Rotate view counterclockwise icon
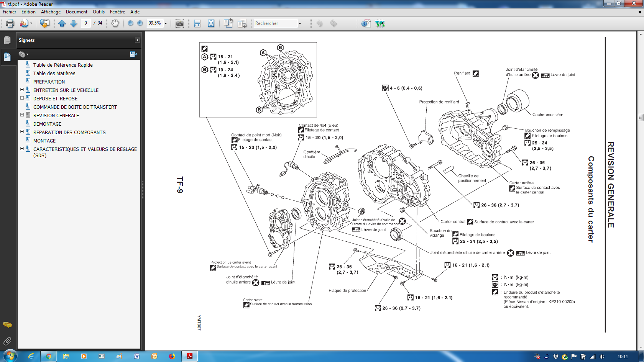The image size is (644, 362). [228, 23]
